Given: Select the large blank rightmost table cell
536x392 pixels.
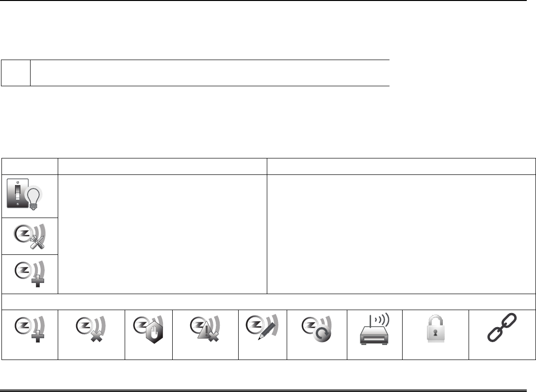Looking at the screenshot, I should tap(401, 234).
